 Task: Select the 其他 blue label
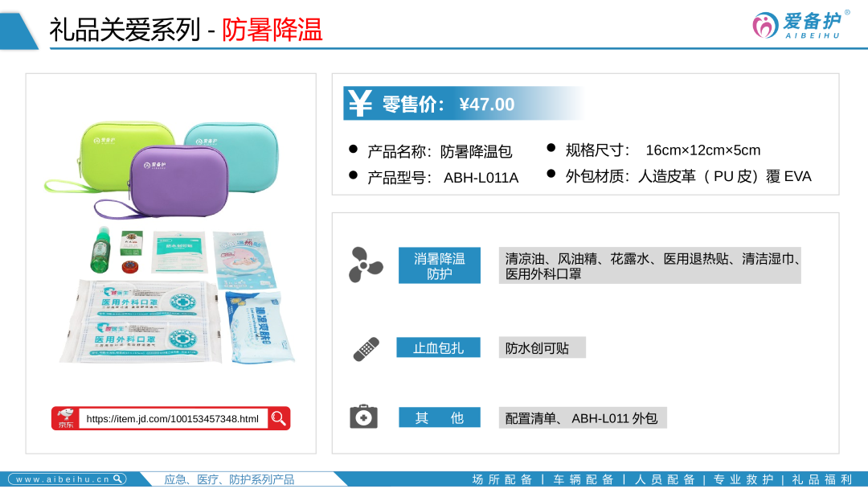440,417
